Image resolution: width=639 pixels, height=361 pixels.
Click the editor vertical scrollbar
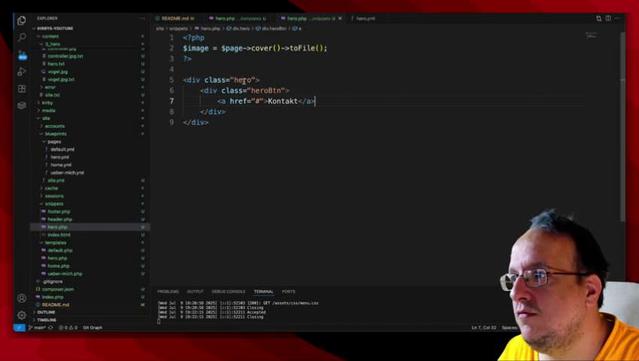tap(622, 126)
